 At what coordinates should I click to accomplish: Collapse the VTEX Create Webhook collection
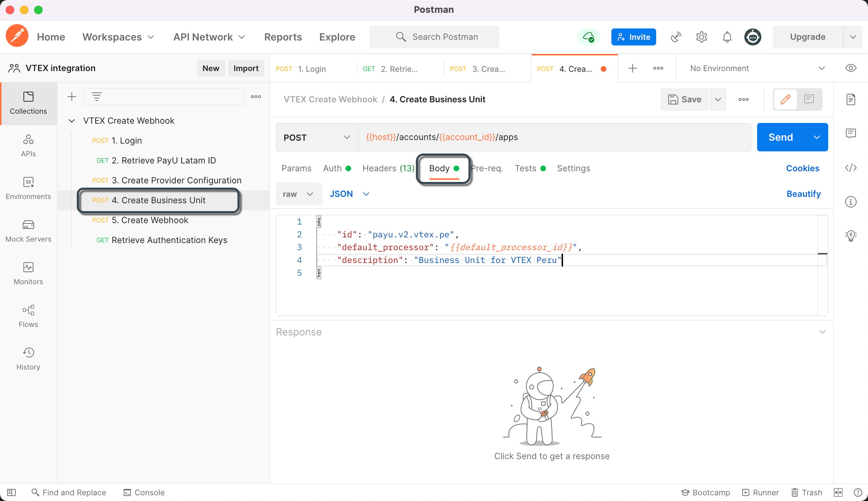(72, 121)
